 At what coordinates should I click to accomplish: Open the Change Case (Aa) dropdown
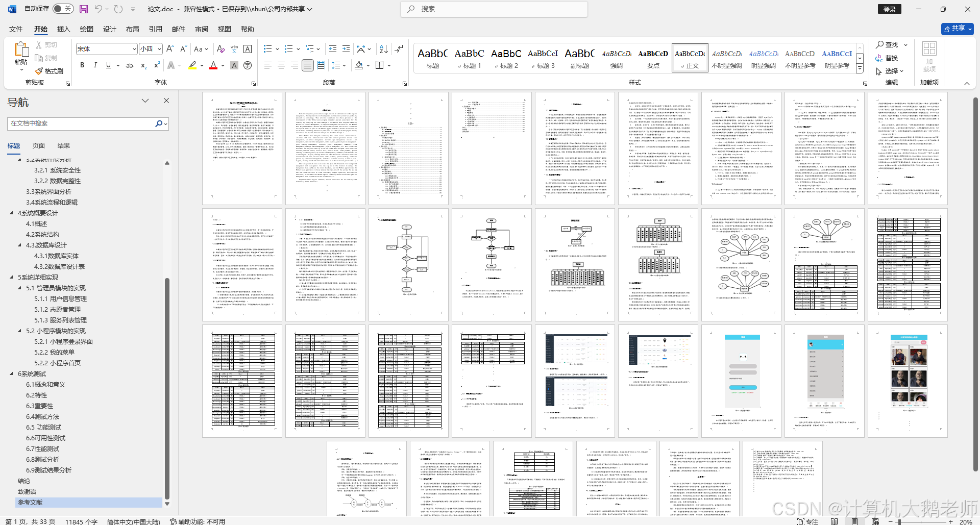pos(202,48)
